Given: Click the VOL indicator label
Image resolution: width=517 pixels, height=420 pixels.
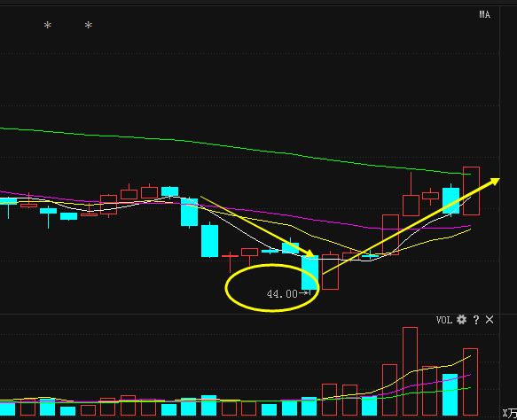Looking at the screenshot, I should coord(444,320).
